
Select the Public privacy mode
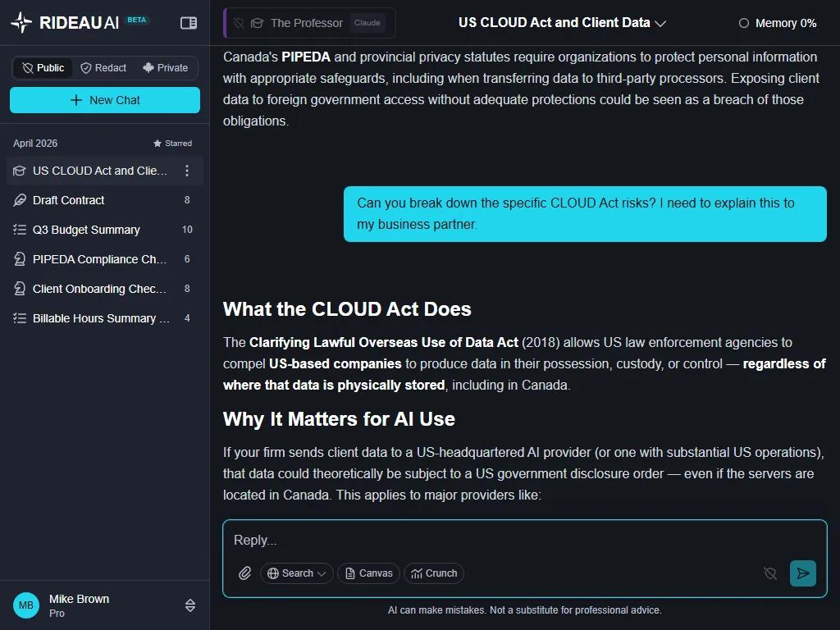pos(43,68)
